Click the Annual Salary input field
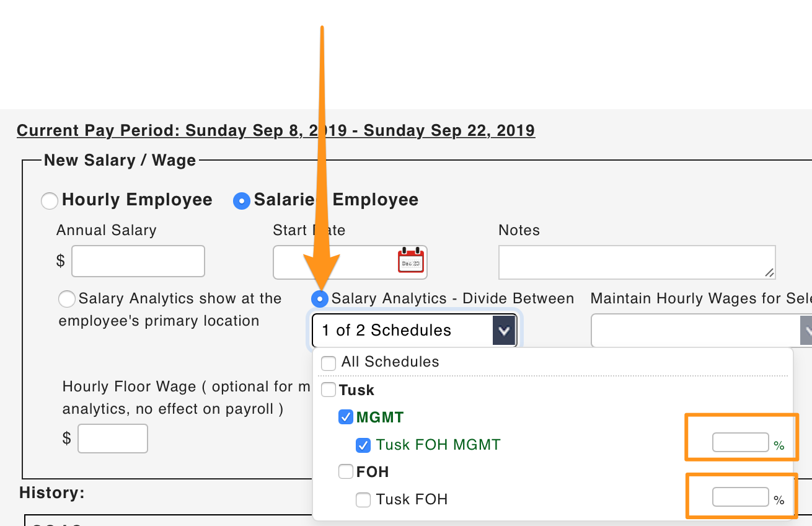The width and height of the screenshot is (812, 526). point(138,261)
